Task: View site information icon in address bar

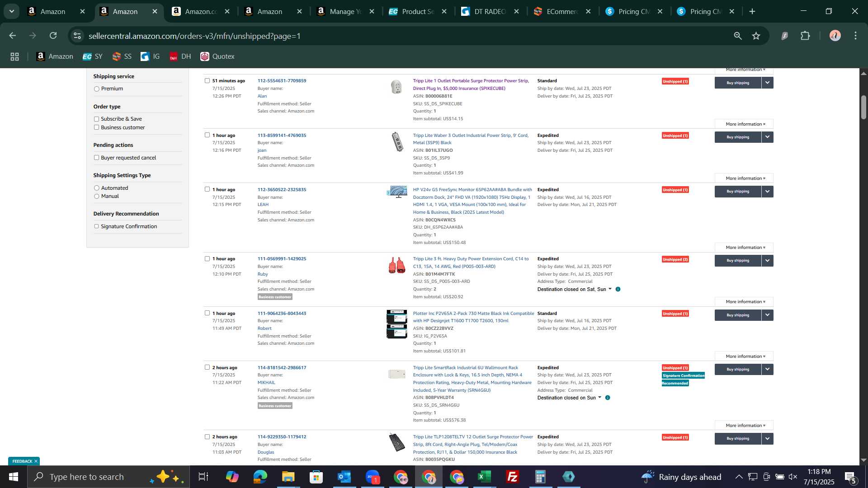Action: tap(77, 36)
